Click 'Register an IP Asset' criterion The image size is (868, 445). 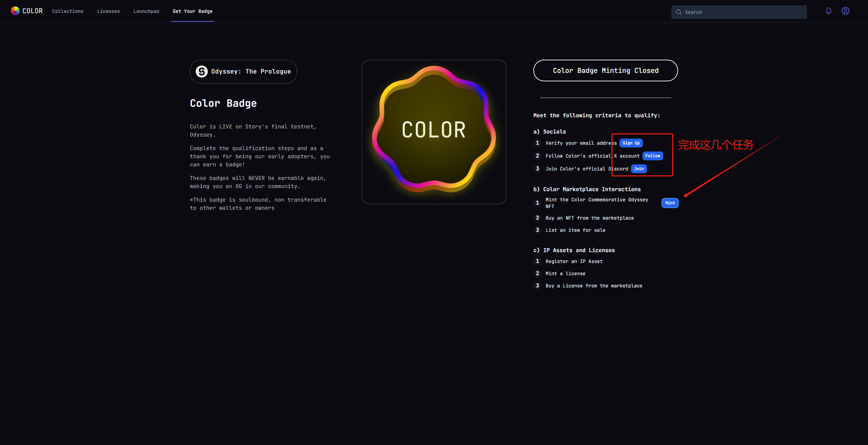(574, 261)
